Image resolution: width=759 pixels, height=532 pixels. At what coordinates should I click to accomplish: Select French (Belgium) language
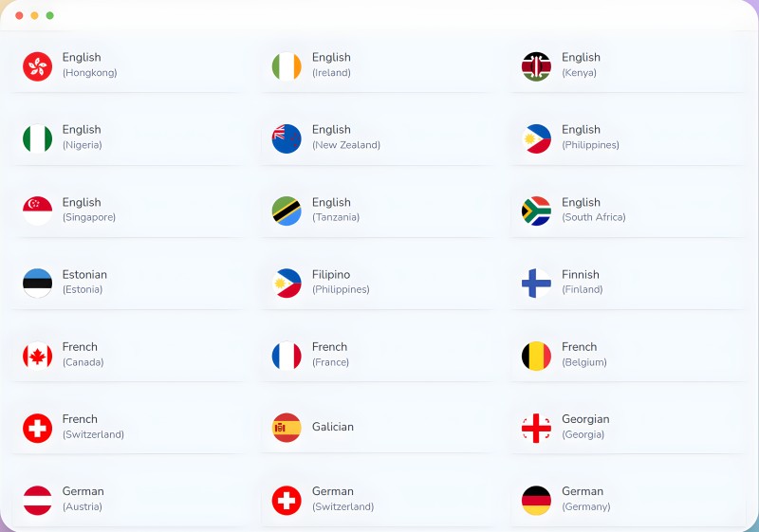(628, 356)
